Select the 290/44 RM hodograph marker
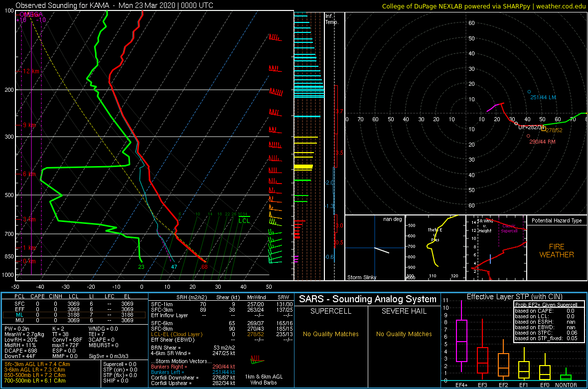Screen dimensions: 588x389 (528, 136)
